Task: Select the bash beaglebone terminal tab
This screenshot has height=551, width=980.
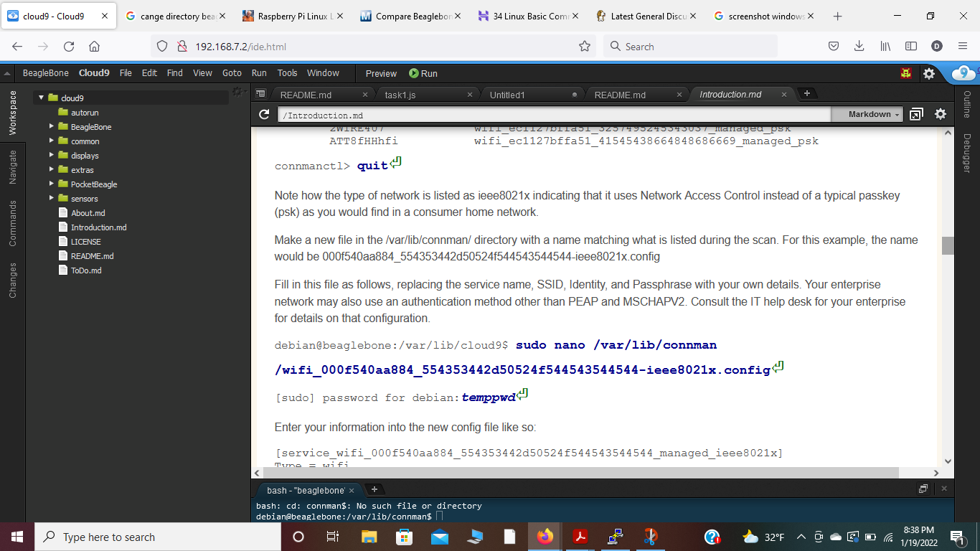Action: tap(306, 490)
